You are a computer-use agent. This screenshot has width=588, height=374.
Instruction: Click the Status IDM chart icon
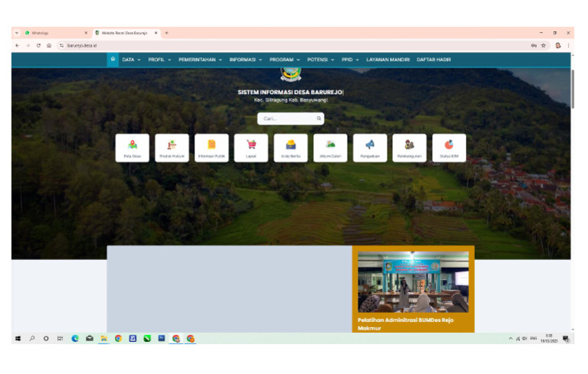pos(449,148)
